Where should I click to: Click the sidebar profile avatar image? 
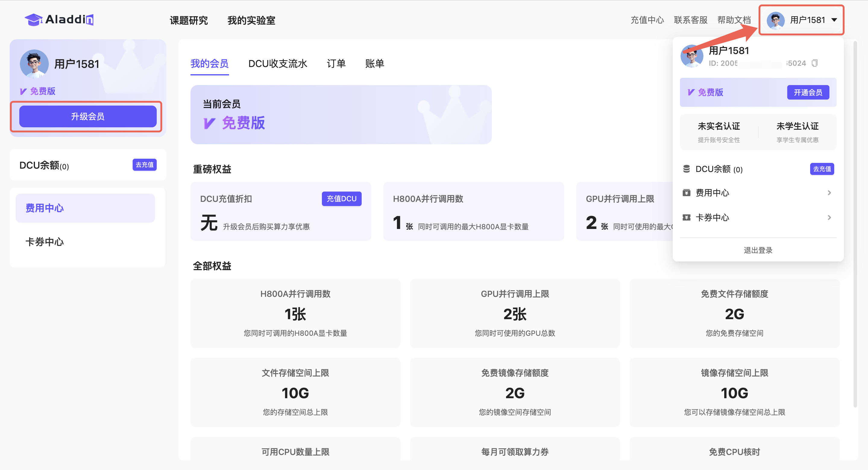[x=34, y=63]
